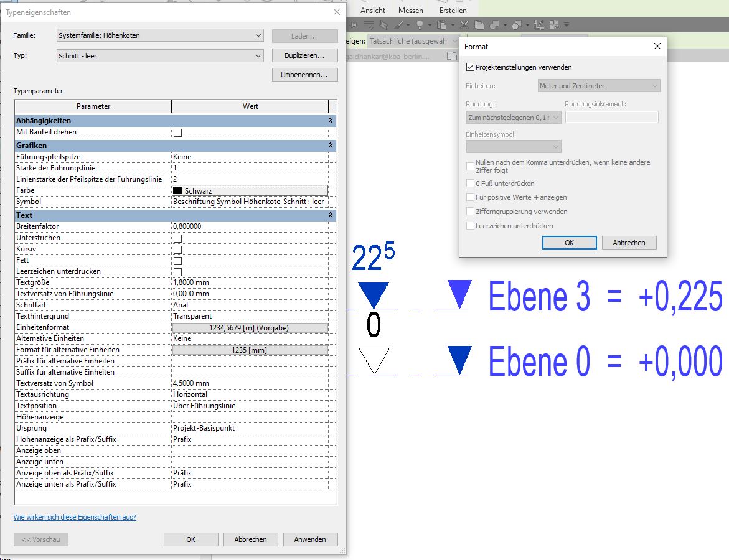Click OK in the Typeneigenschaften dialog
This screenshot has height=560, width=729.
tap(190, 539)
